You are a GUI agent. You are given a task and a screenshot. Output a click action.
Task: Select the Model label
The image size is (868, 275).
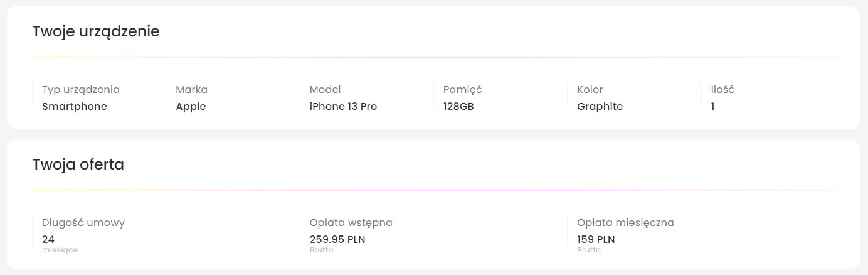click(325, 90)
